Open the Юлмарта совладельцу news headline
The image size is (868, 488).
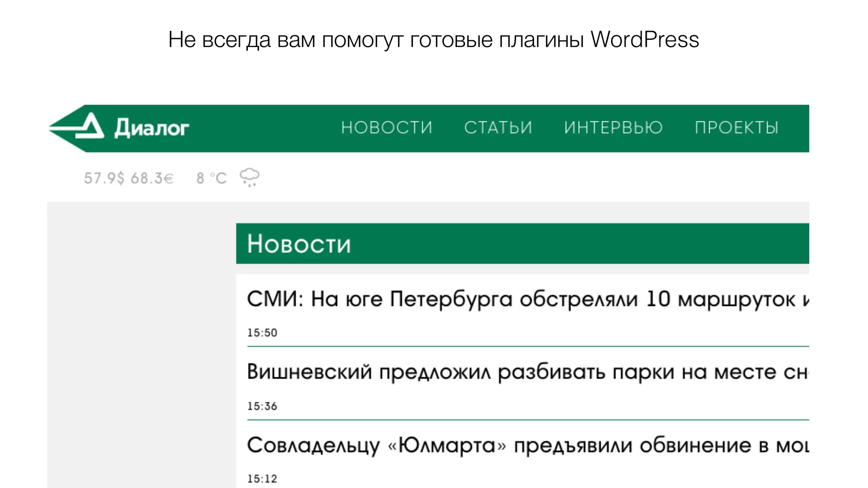pyautogui.click(x=528, y=445)
